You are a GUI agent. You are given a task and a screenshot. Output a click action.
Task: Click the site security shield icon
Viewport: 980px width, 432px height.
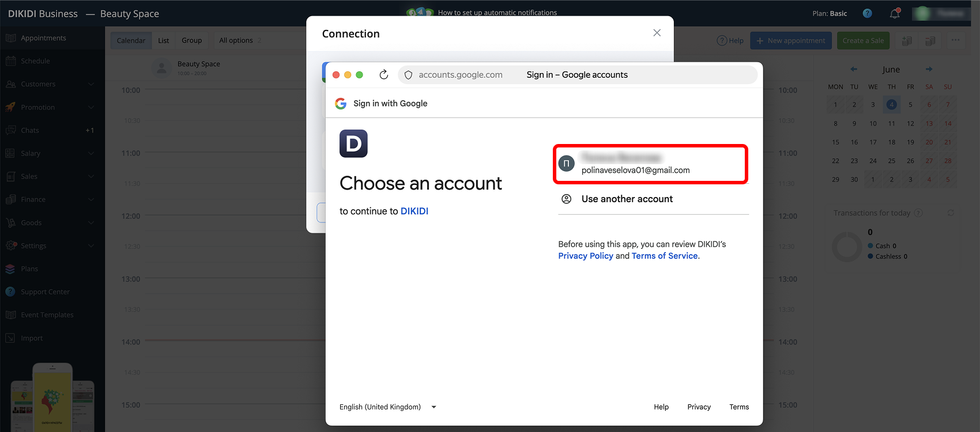click(408, 75)
